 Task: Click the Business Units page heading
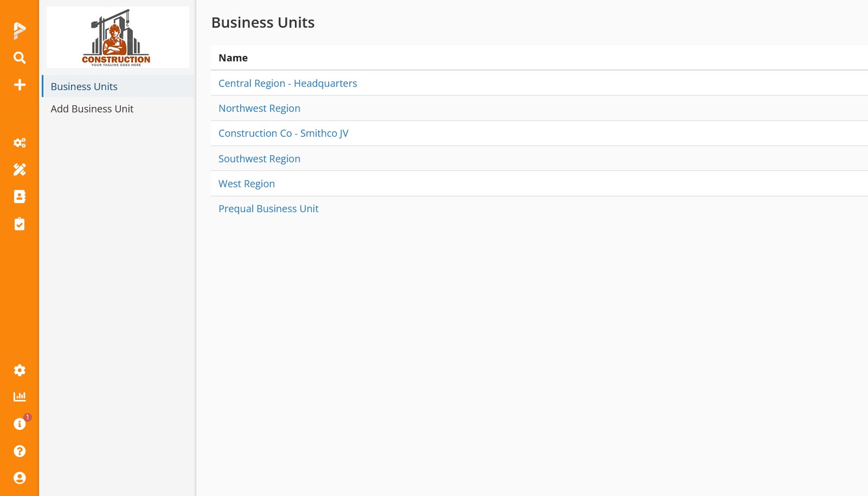pos(263,22)
